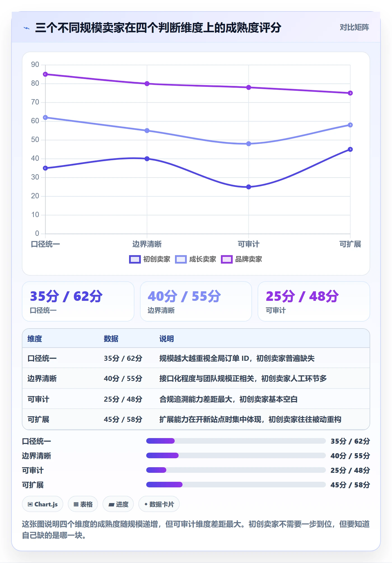Click description 合规追溯能力差距最大
392x563 pixels.
tap(228, 399)
